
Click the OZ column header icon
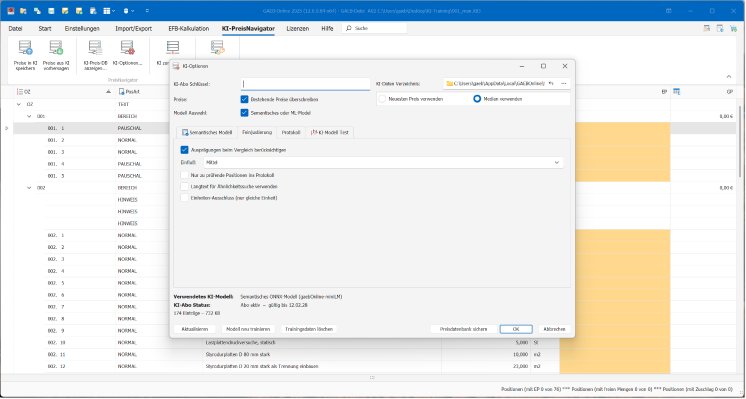(20, 92)
